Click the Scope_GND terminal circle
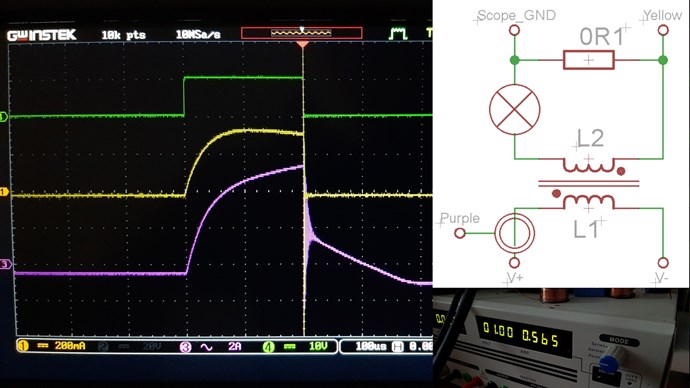Screen dimensions: 690x388 514,30
